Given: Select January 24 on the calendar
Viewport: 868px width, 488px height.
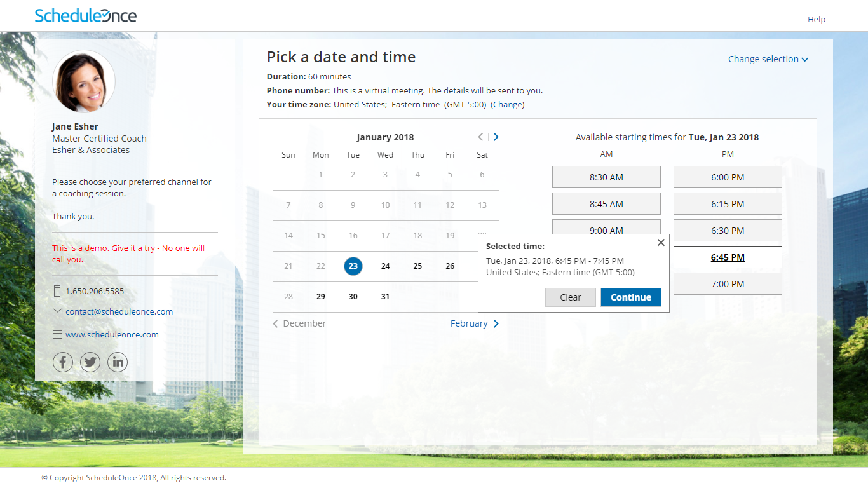Looking at the screenshot, I should pos(385,266).
